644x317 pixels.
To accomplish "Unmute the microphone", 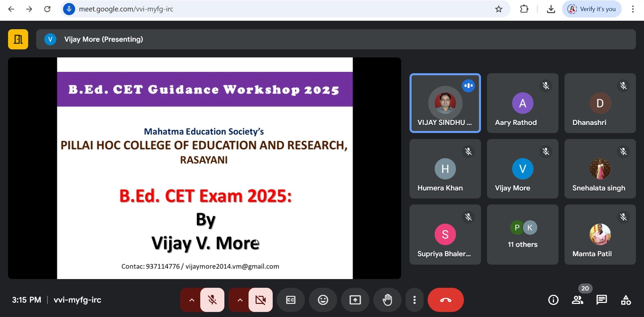I will coord(212,300).
